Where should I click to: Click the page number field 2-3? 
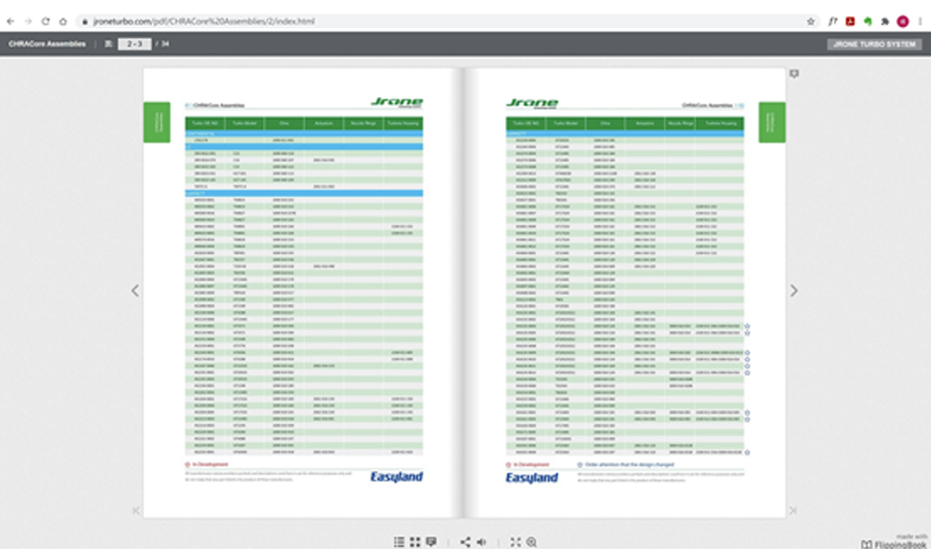[134, 44]
